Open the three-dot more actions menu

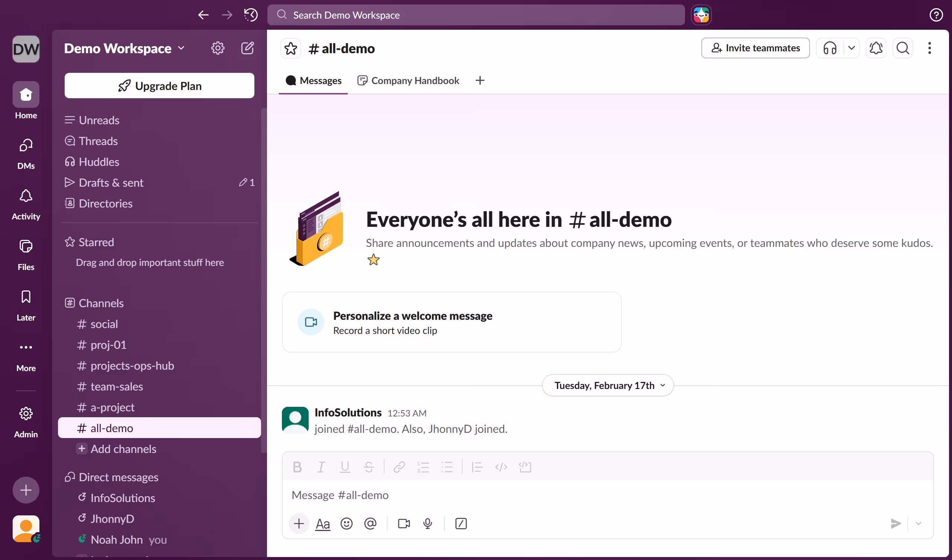[930, 48]
